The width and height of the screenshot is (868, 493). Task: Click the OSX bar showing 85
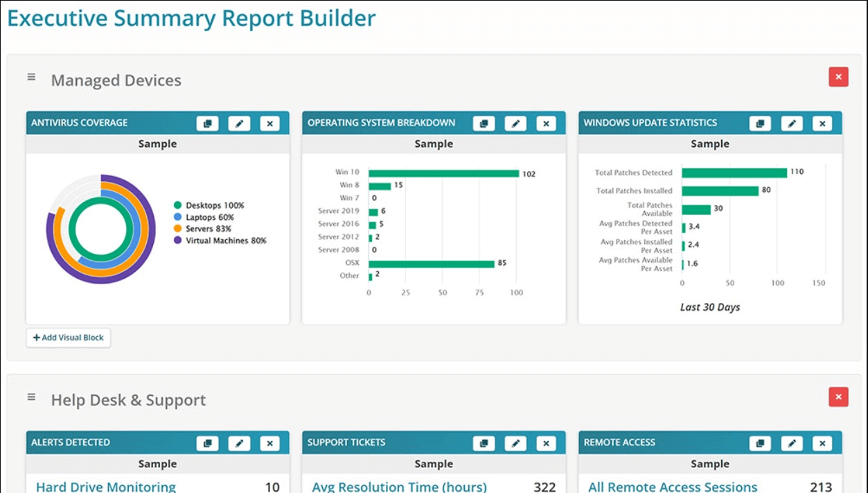coord(432,263)
